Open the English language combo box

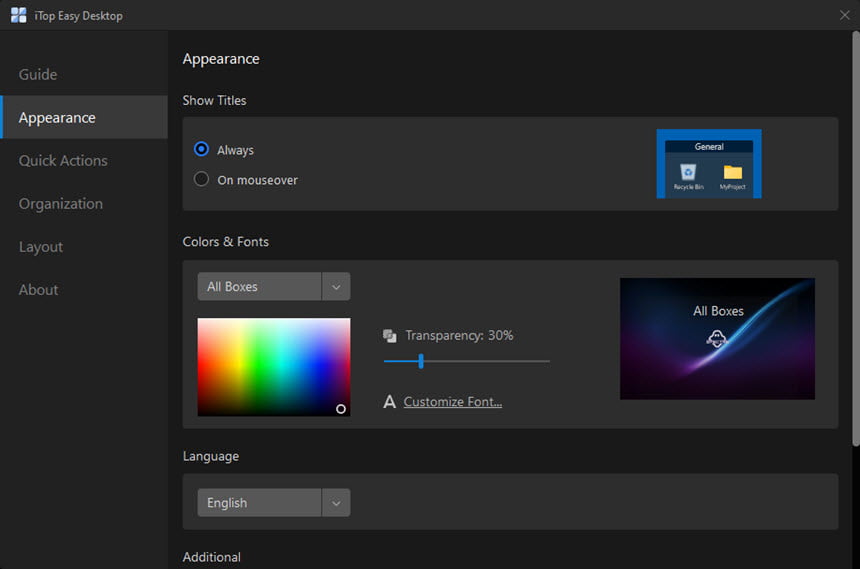coord(274,503)
